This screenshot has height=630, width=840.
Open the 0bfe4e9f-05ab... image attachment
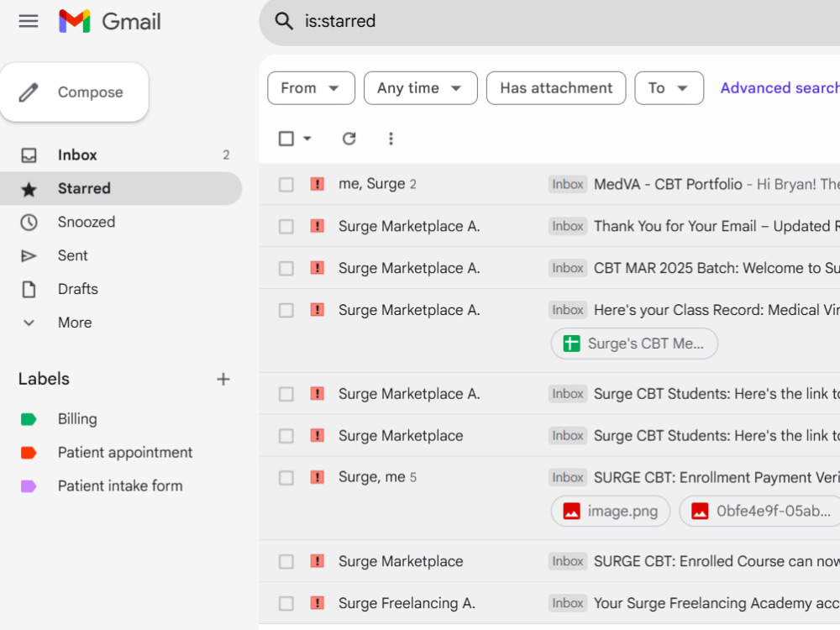(x=761, y=511)
